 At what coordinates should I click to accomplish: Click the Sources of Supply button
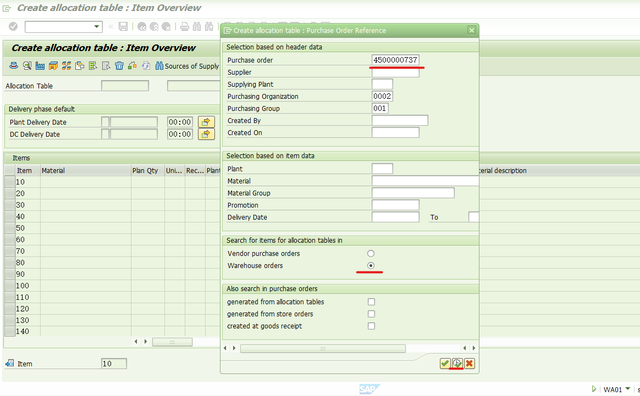(x=187, y=66)
